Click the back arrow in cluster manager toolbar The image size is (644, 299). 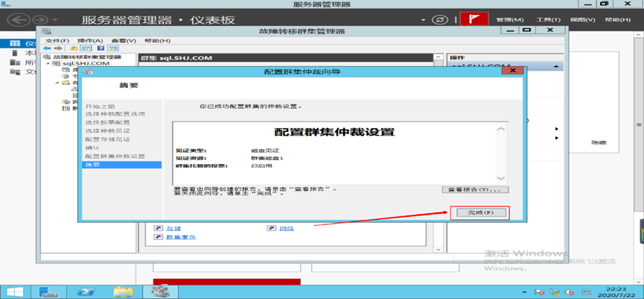point(47,48)
